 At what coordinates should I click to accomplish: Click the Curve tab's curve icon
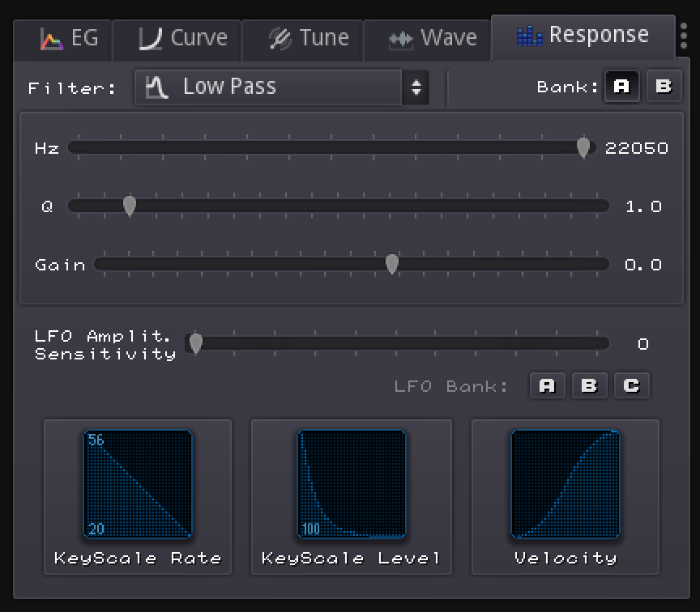click(x=150, y=39)
